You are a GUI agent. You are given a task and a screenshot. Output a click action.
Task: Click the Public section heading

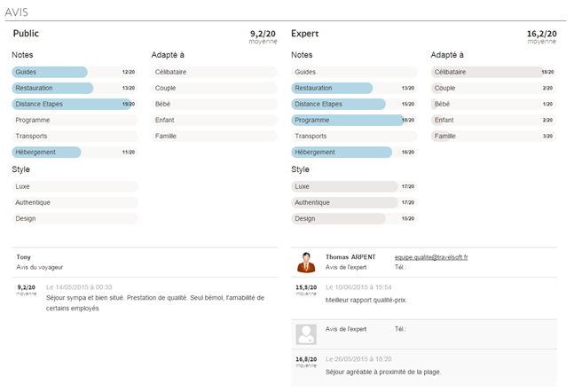[26, 34]
